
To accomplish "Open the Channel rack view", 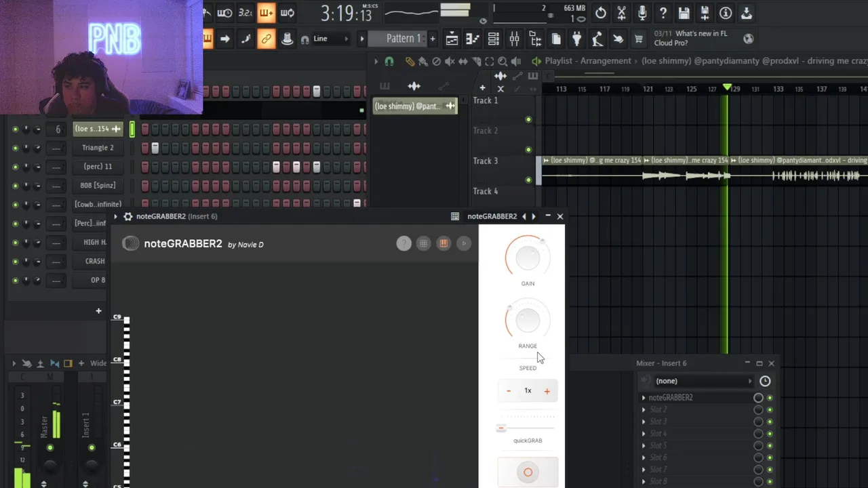I will point(494,39).
